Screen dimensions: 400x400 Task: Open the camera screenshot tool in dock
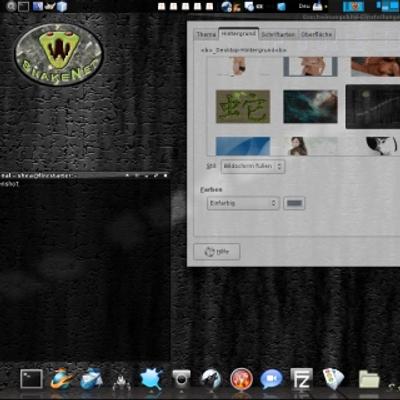pos(181,379)
